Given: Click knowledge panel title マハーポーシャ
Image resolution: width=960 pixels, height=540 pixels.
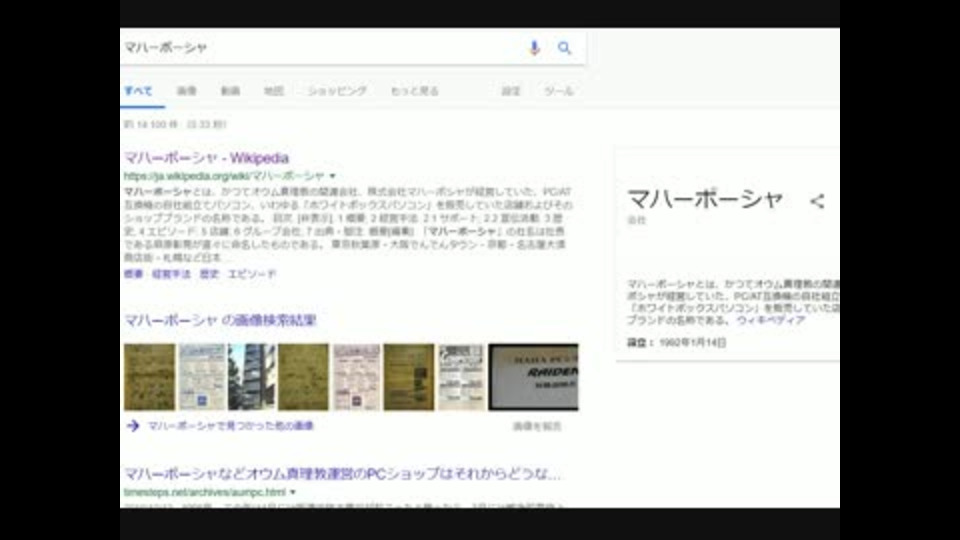Looking at the screenshot, I should tap(705, 199).
